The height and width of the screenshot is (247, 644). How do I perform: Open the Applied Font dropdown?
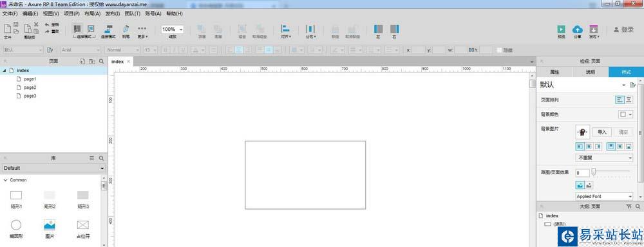(604, 197)
